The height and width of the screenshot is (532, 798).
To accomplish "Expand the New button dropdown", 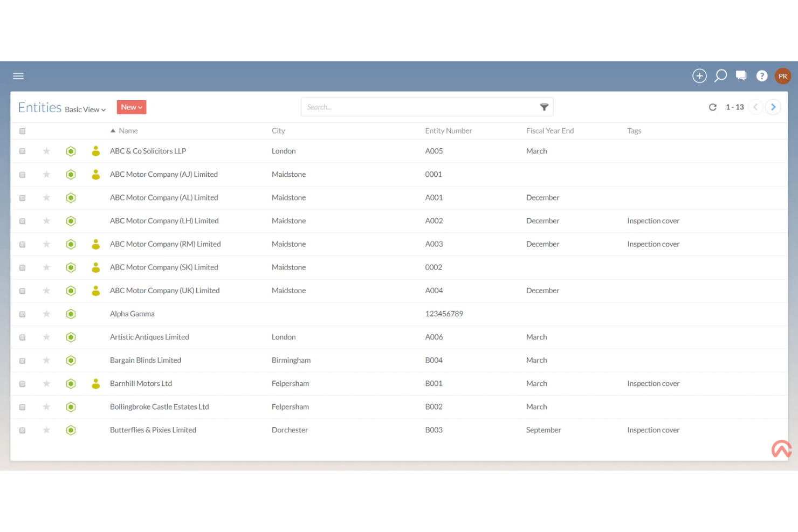I will [x=131, y=107].
